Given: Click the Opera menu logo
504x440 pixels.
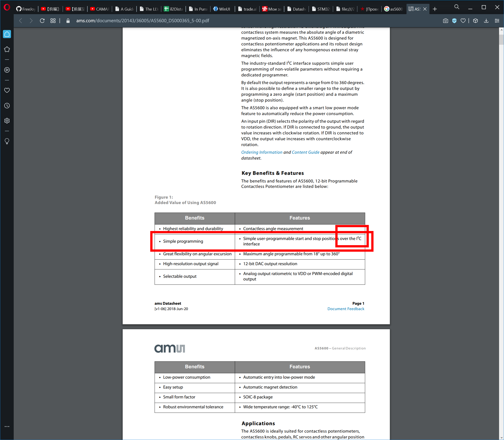Looking at the screenshot, I should 7,7.
